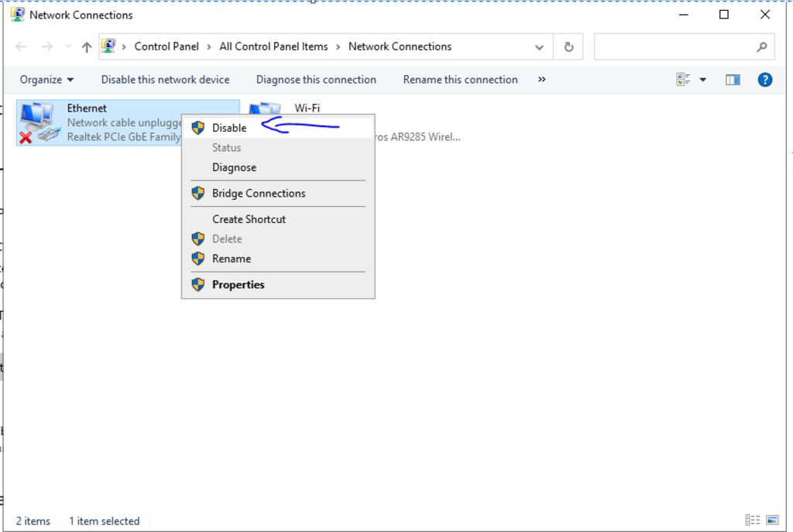The width and height of the screenshot is (793, 532).
Task: Refresh the Network Connections view
Action: pyautogui.click(x=568, y=47)
